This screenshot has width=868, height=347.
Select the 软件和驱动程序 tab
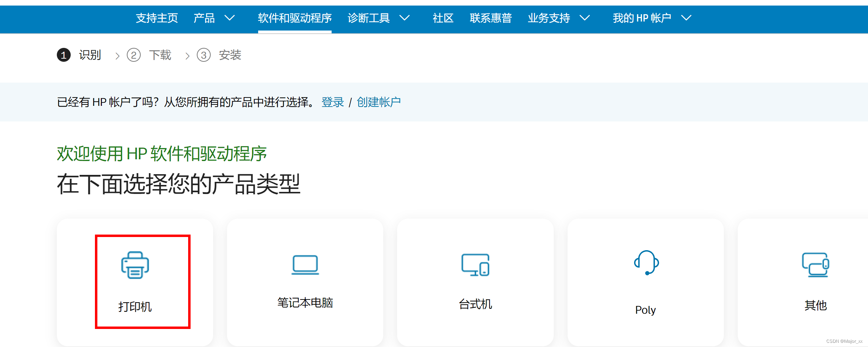[295, 18]
